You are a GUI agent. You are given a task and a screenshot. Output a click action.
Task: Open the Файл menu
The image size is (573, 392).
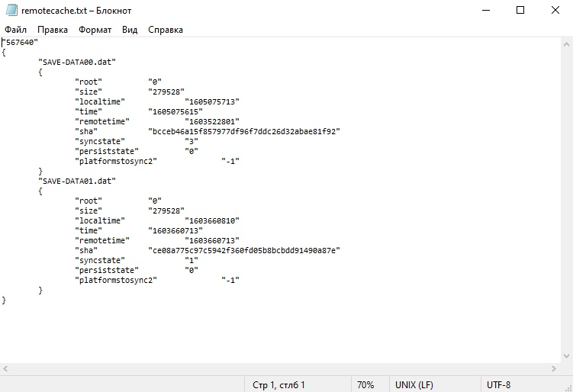(x=15, y=30)
